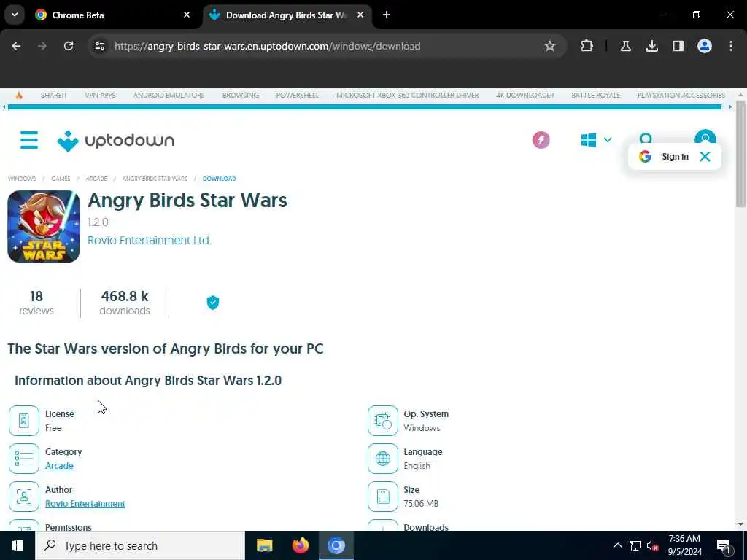Viewport: 747px width, 560px height.
Task: Click the Language globe icon
Action: 382,459
